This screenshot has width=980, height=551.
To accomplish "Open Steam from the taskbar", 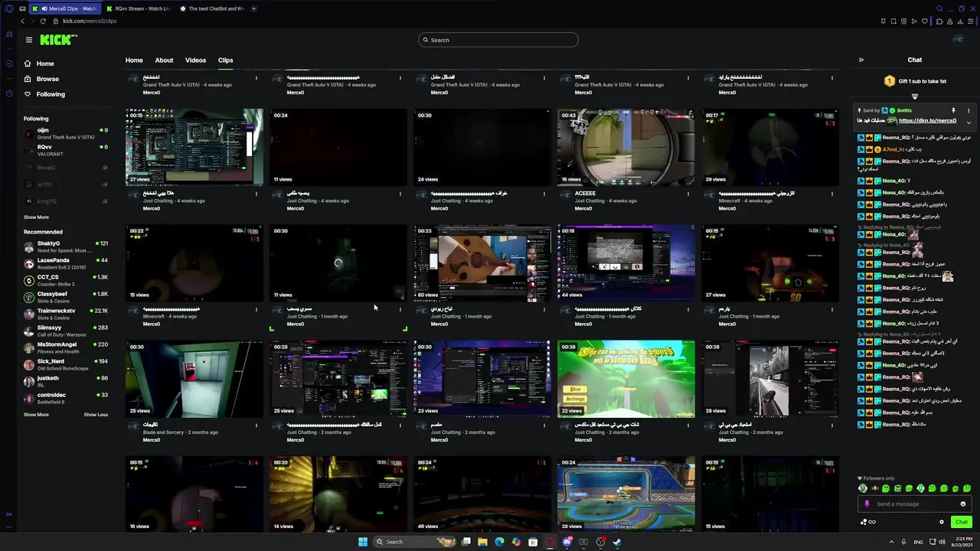I will [x=617, y=542].
